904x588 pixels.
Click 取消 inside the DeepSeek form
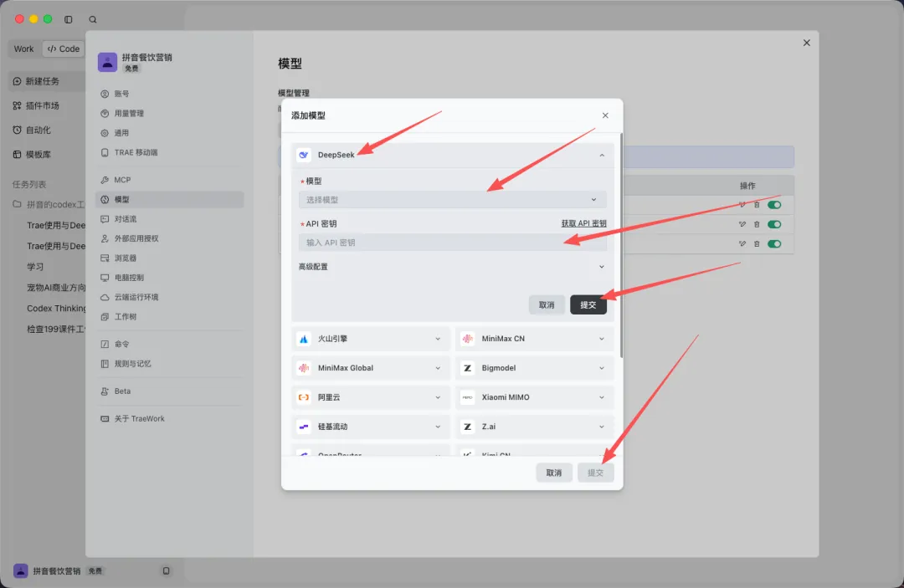[x=547, y=305]
